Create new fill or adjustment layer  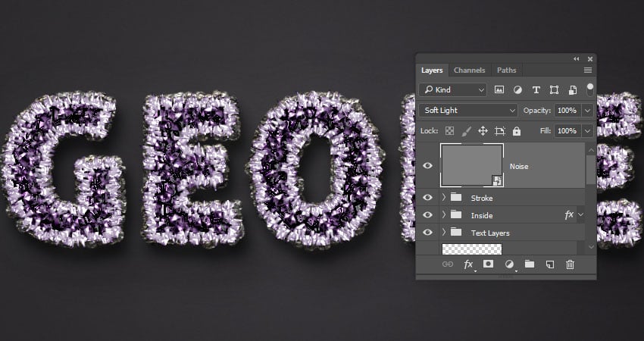(509, 264)
